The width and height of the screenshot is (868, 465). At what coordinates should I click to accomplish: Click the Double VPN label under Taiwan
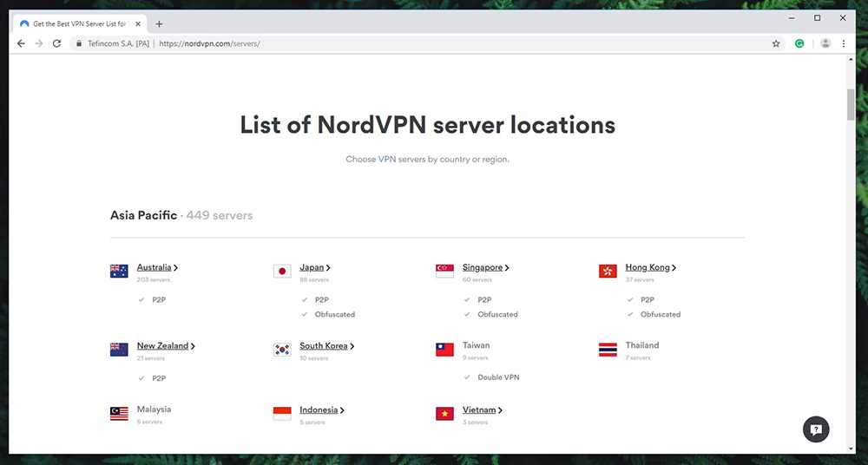tap(499, 377)
